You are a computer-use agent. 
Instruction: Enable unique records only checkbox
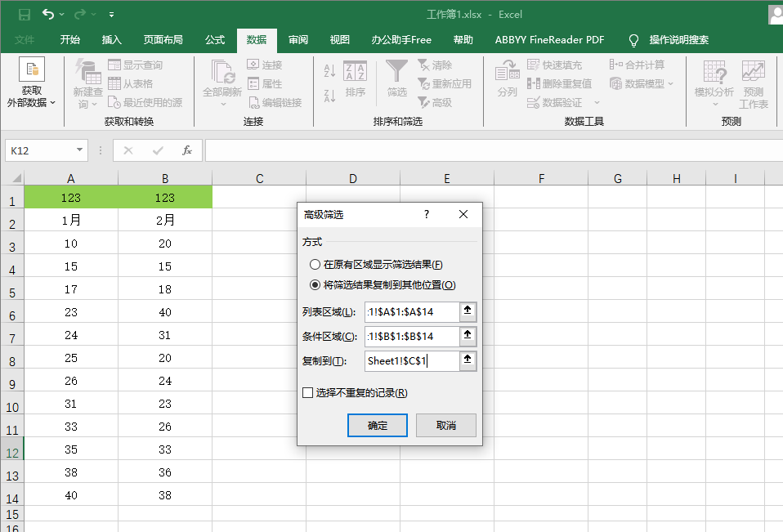point(308,393)
